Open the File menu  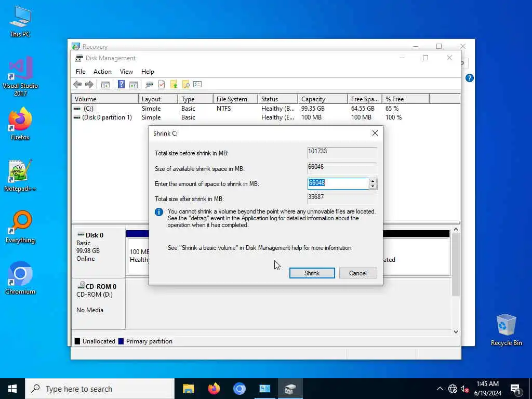pos(81,72)
